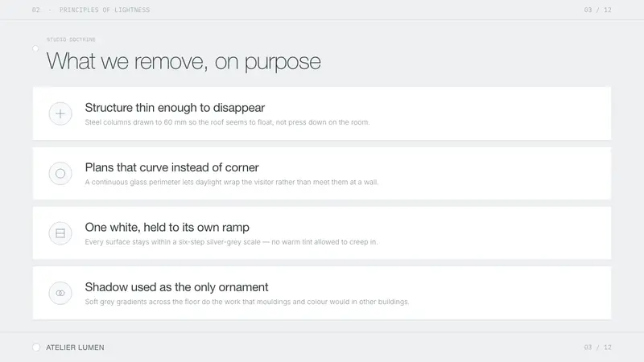Click the split-square icon beside One white

60,233
